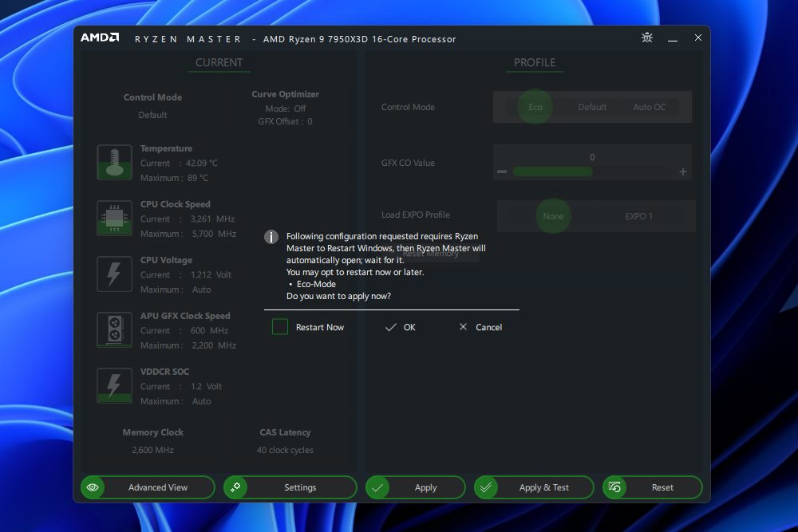Click the GFX CO Value number 0
Image resolution: width=798 pixels, height=532 pixels.
592,157
